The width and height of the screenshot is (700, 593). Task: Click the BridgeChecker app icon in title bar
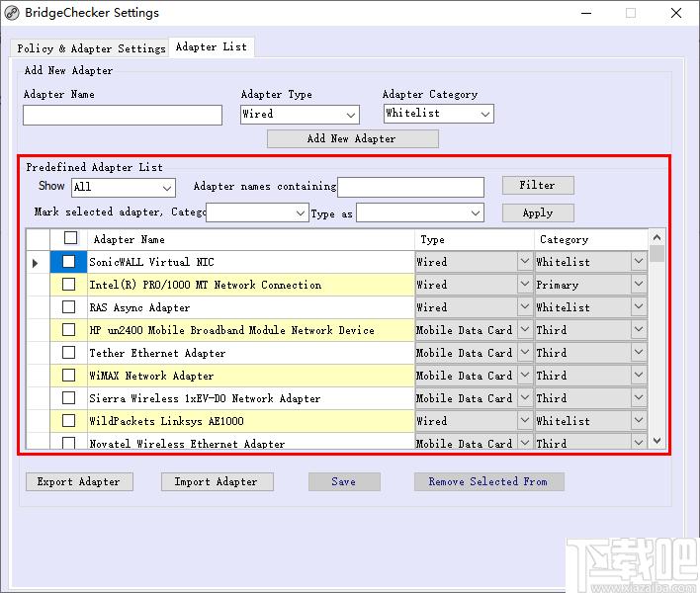(12, 13)
